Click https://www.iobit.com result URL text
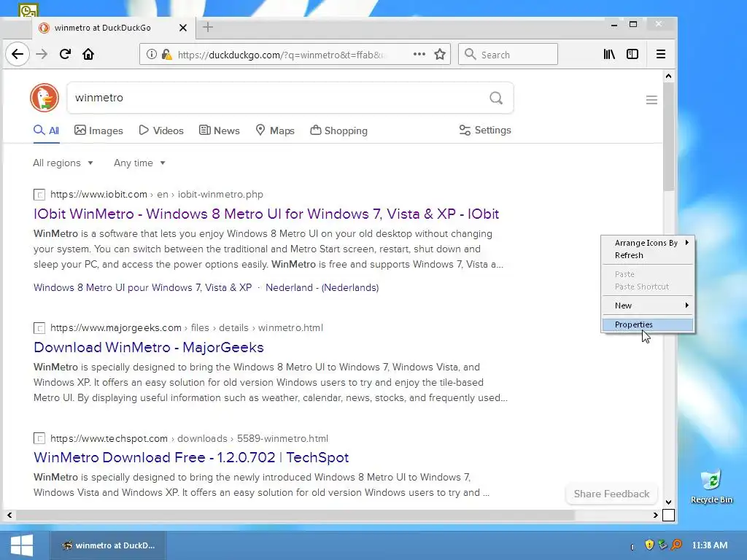Image resolution: width=747 pixels, height=560 pixels. click(x=98, y=194)
